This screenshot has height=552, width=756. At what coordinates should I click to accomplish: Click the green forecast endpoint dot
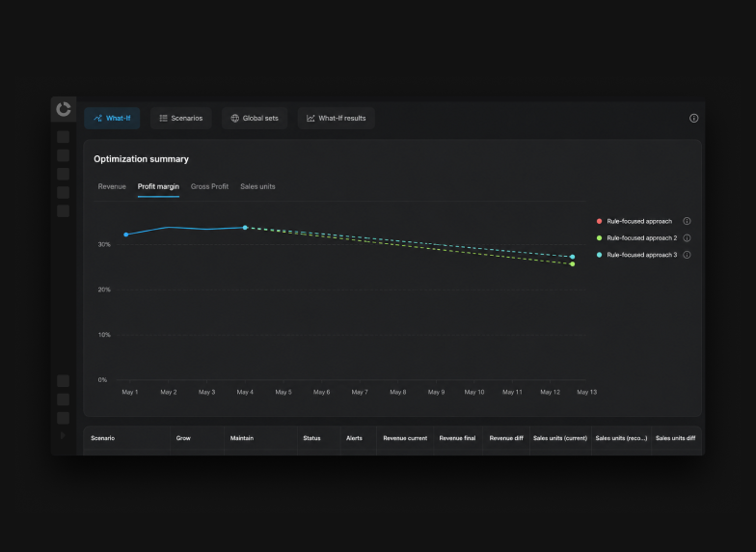point(573,264)
